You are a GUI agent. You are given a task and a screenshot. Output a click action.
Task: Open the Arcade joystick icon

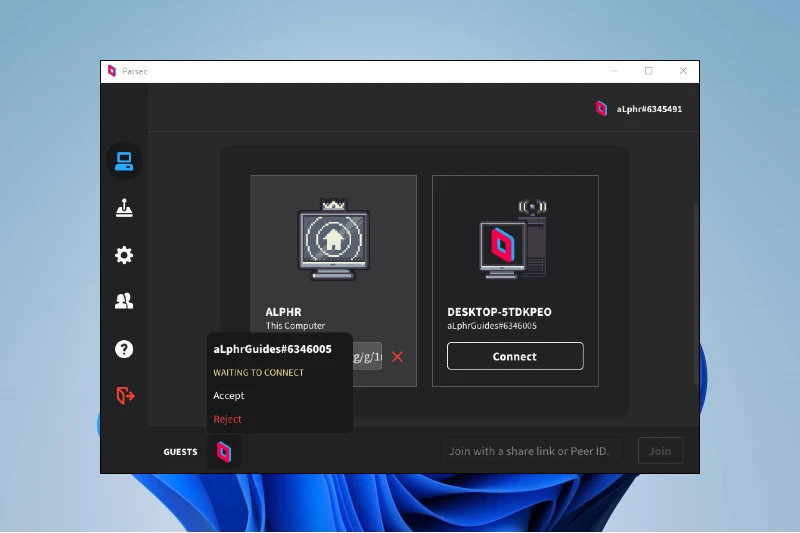pos(124,208)
